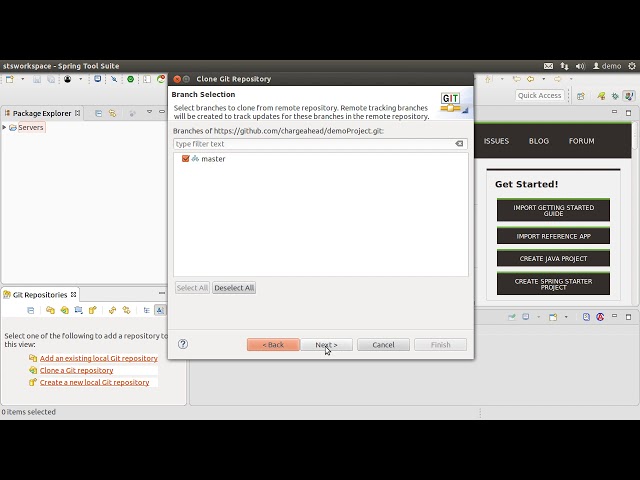Image resolution: width=640 pixels, height=480 pixels.
Task: Open the dropdown arrow beside the New icon
Action: click(x=22, y=79)
